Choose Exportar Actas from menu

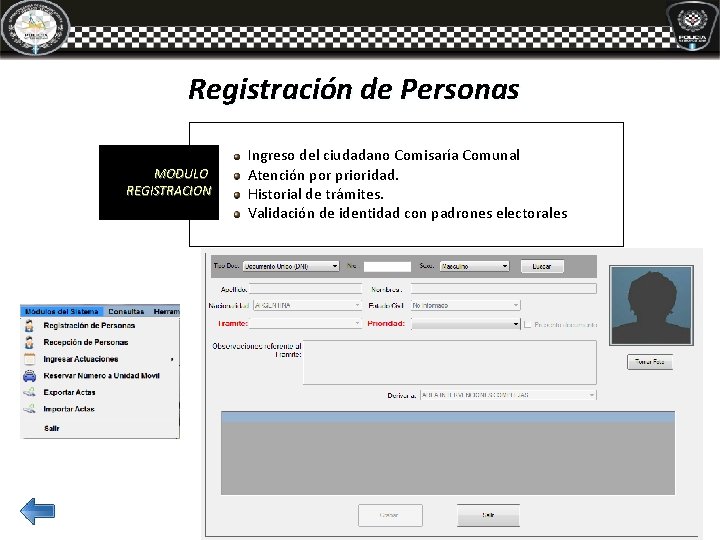[69, 392]
